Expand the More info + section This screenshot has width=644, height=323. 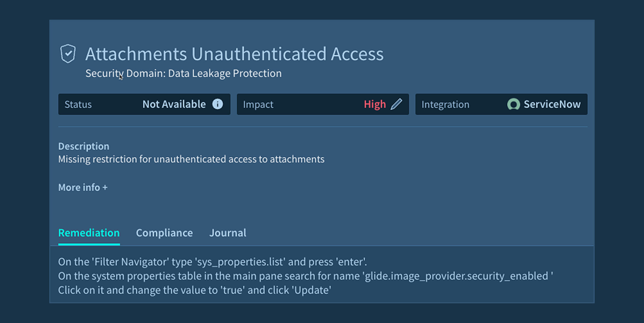tap(83, 187)
